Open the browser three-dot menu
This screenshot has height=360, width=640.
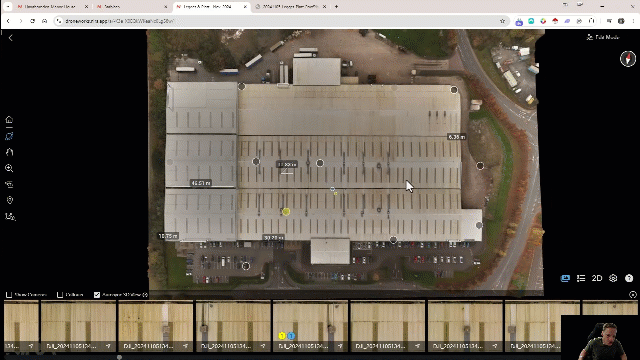pyautogui.click(x=633, y=21)
